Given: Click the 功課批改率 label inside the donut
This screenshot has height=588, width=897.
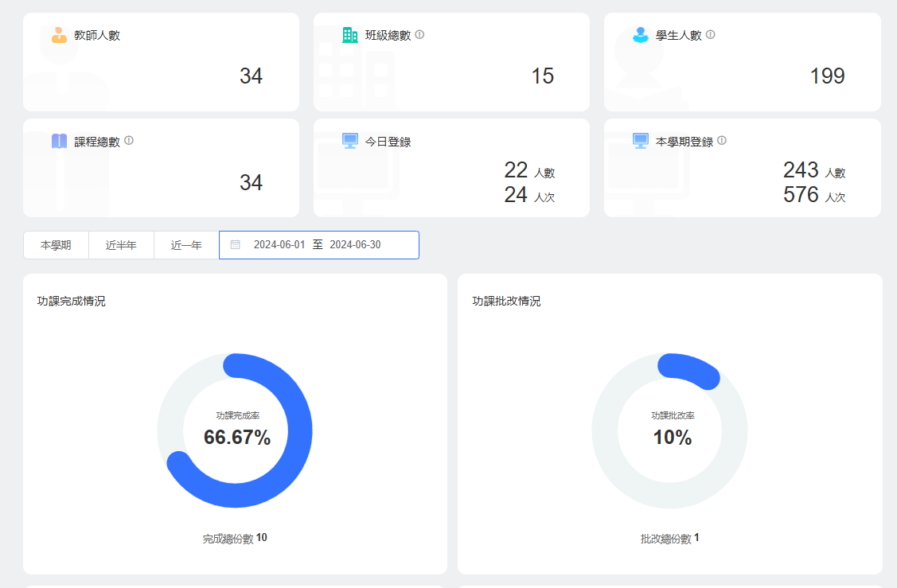Looking at the screenshot, I should click(x=673, y=416).
